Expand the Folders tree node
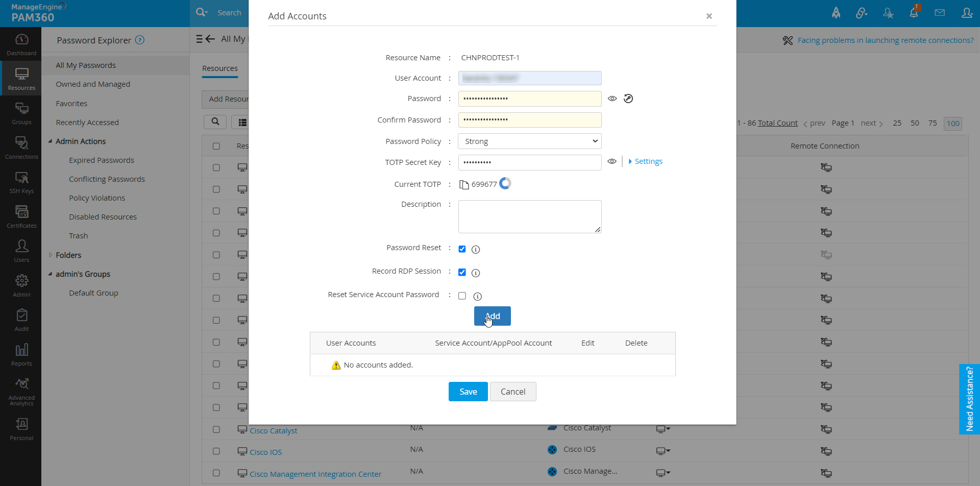This screenshot has width=980, height=486. 50,255
